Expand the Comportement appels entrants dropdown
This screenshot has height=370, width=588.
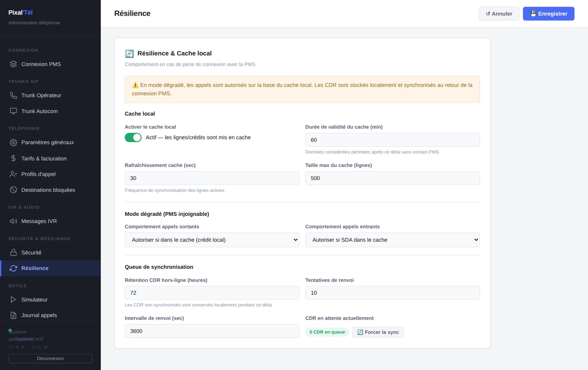click(392, 240)
